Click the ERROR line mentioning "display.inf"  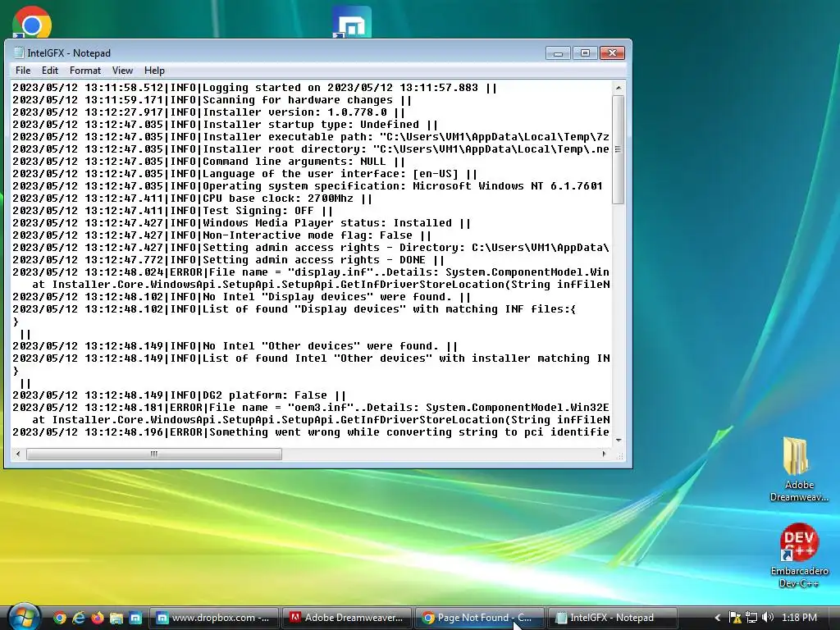pyautogui.click(x=311, y=272)
